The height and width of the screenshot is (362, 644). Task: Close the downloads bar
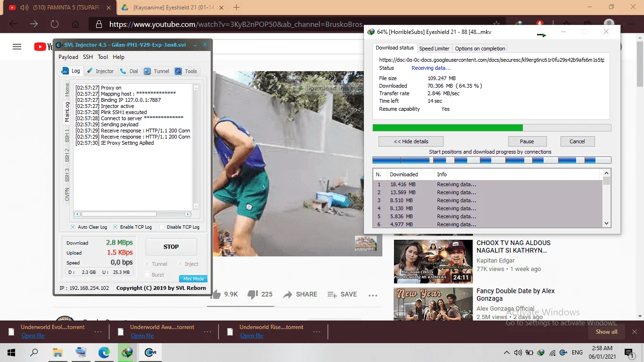[x=634, y=331]
